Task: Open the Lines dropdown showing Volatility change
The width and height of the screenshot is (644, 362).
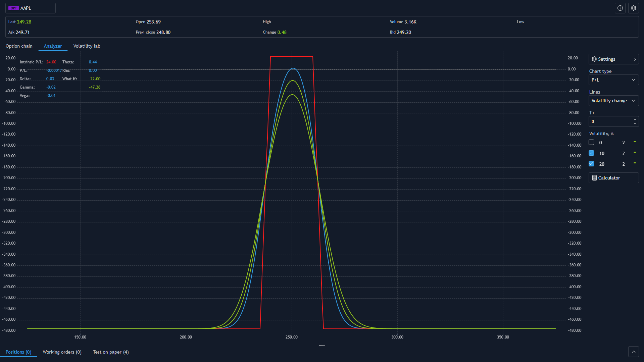Action: pyautogui.click(x=613, y=101)
